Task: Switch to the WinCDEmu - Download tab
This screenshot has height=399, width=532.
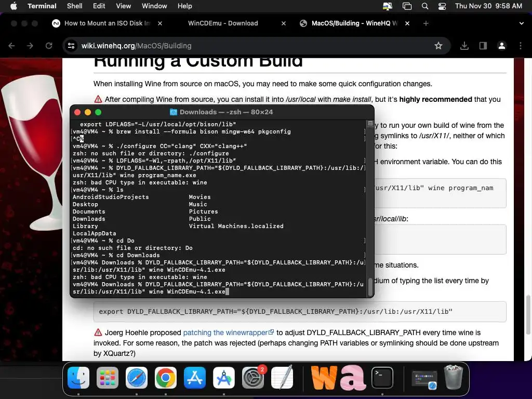Action: click(x=223, y=23)
